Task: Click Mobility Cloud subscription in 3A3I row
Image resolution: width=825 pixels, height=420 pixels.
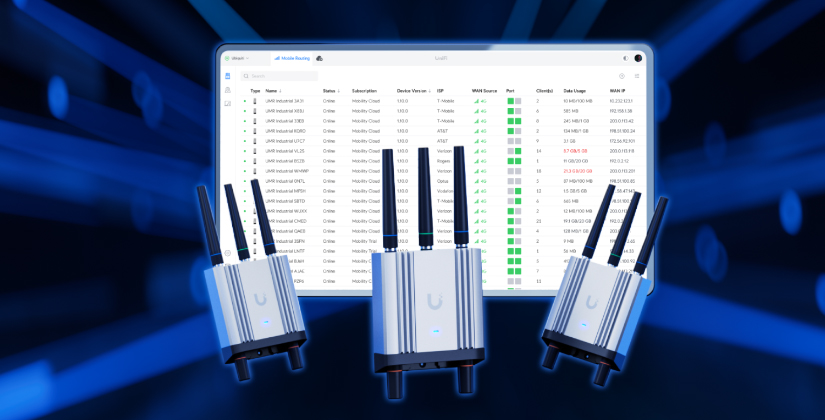Action: coord(366,101)
